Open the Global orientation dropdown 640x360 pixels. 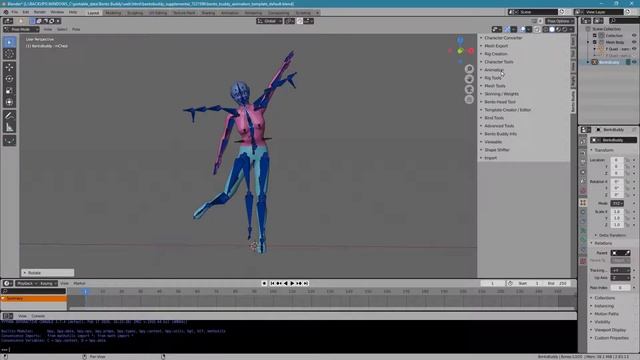(x=269, y=21)
